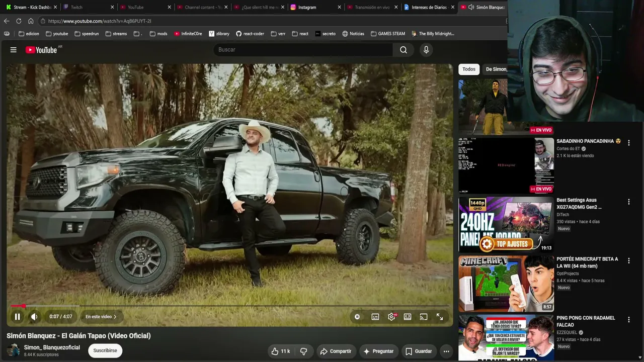Open the react-coder GitHub bookmark
Image resolution: width=644 pixels, height=362 pixels.
click(x=250, y=34)
